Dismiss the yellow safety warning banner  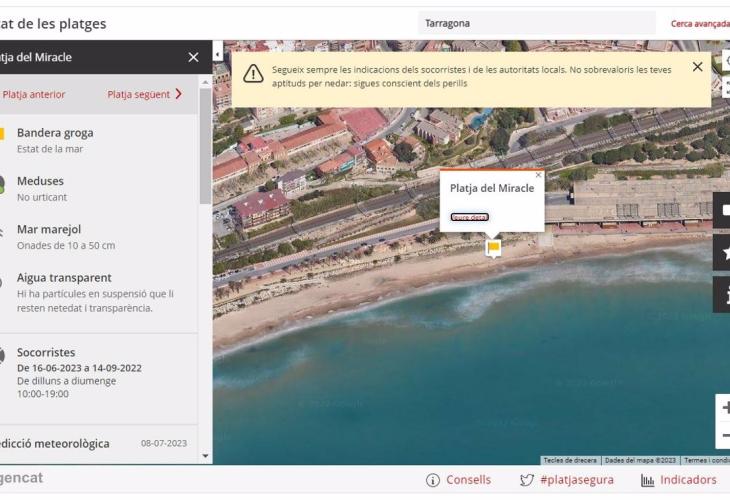coord(697,67)
